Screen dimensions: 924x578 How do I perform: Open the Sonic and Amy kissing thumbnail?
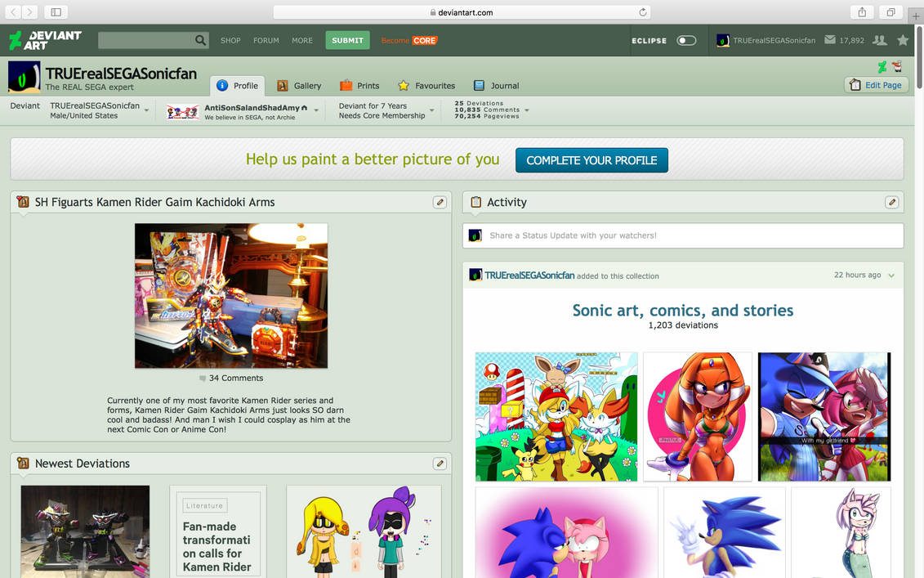(567, 532)
